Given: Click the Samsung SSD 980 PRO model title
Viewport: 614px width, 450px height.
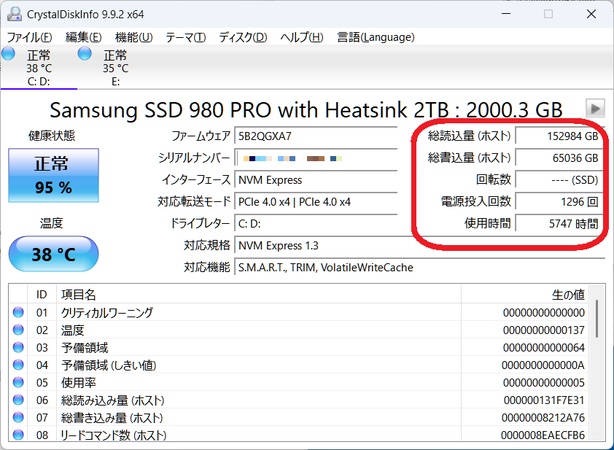Looking at the screenshot, I should [306, 110].
